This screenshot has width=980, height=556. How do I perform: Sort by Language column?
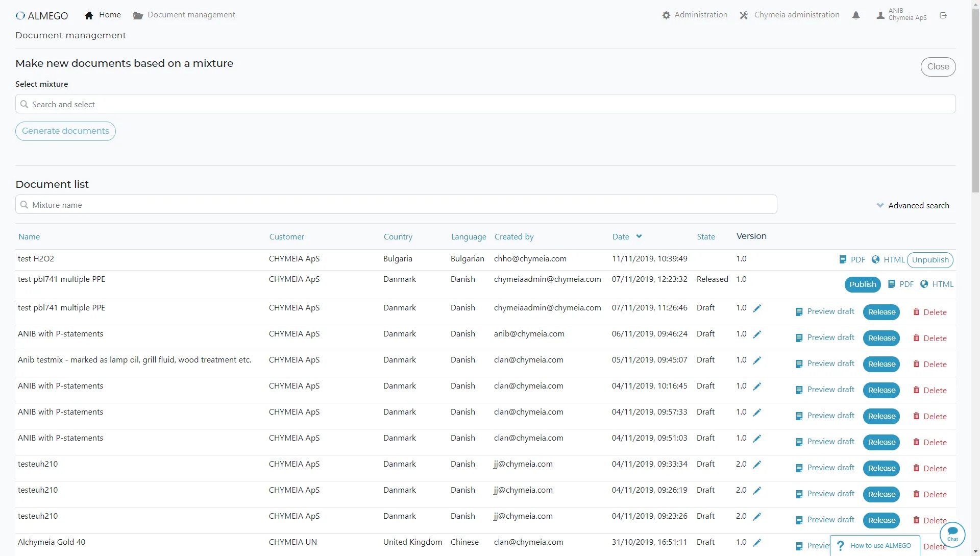pyautogui.click(x=469, y=237)
